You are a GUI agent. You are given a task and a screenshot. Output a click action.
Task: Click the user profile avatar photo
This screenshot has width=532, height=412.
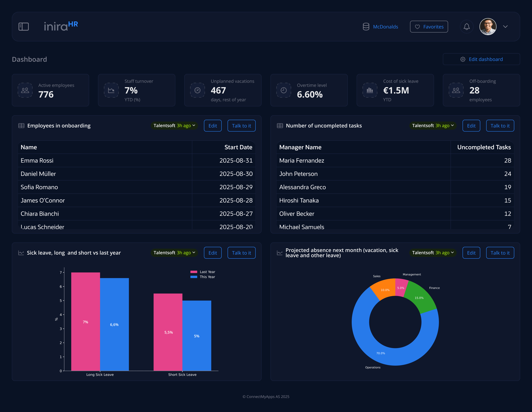pyautogui.click(x=488, y=27)
